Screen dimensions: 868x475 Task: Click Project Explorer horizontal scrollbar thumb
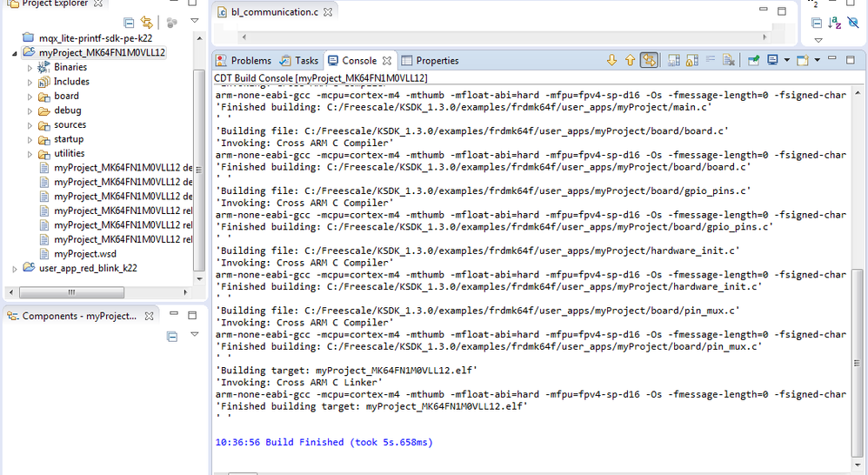pos(71,291)
